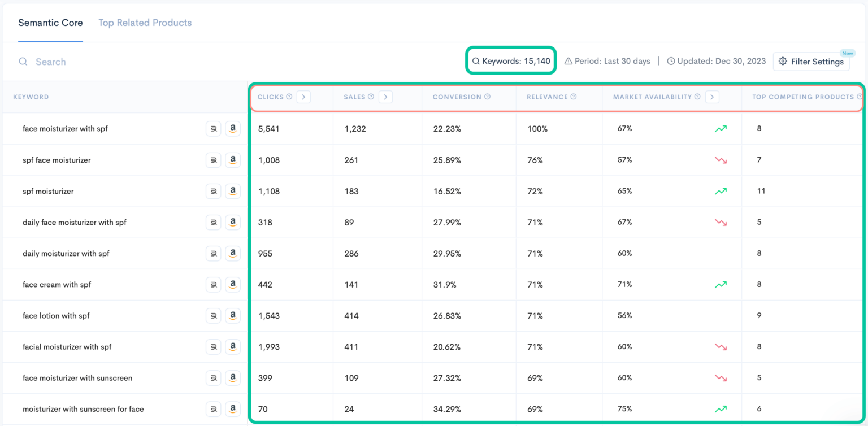868x426 pixels.
Task: Click the reverse-search icon for "spf moisturizer"
Action: [213, 191]
